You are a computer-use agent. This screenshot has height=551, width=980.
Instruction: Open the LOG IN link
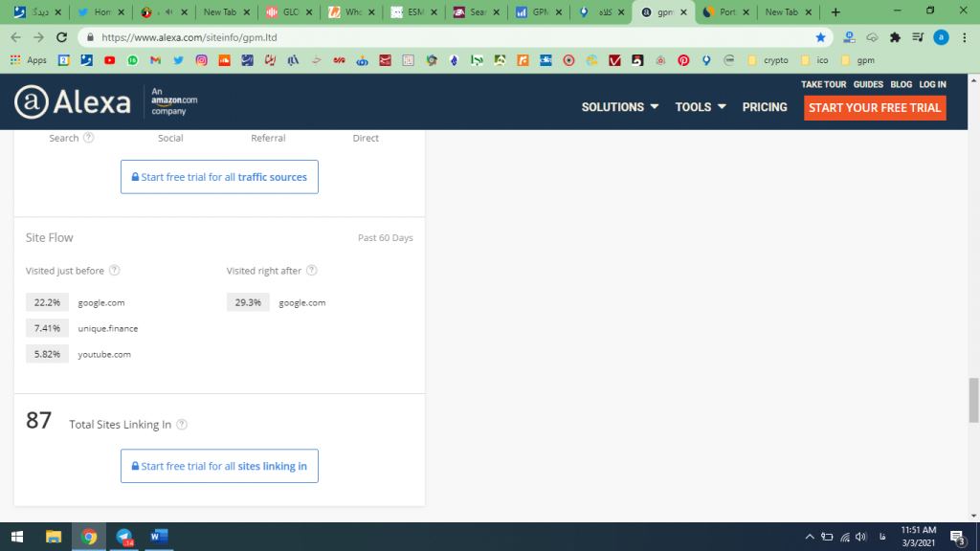pyautogui.click(x=932, y=84)
